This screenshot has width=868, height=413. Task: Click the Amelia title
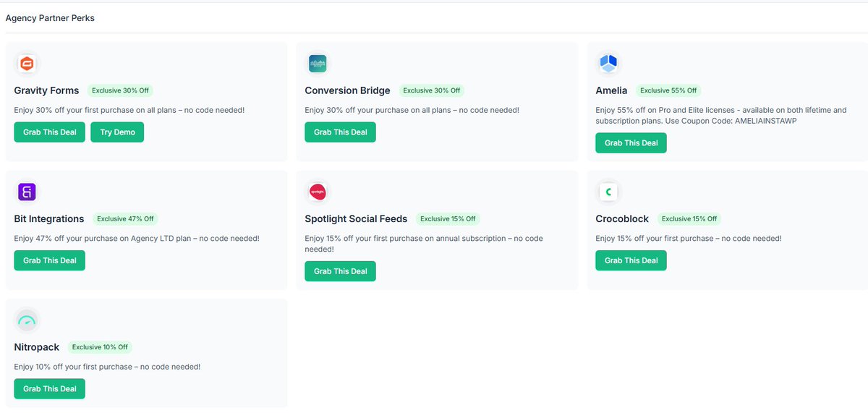click(612, 90)
